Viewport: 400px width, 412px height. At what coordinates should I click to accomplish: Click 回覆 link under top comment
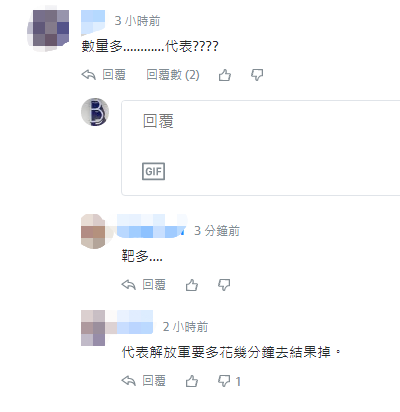click(x=114, y=75)
